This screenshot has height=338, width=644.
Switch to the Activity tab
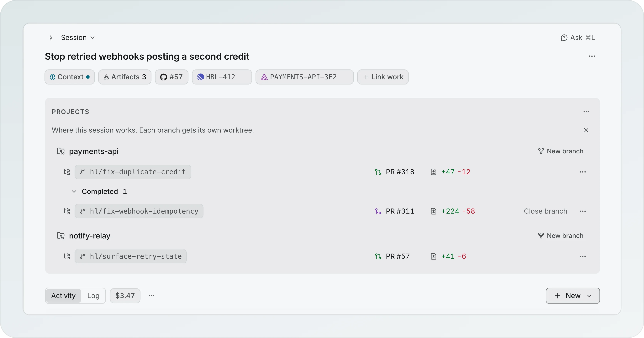point(64,296)
